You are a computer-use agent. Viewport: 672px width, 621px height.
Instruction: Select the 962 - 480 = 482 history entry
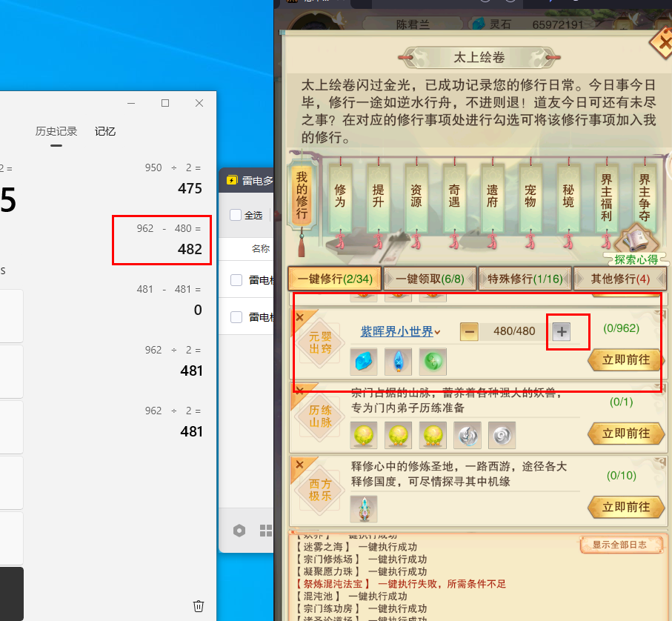pos(168,239)
